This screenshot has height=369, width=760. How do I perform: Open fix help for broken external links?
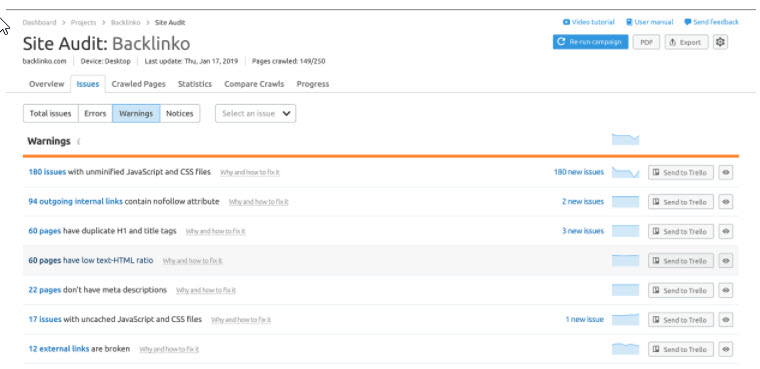tap(169, 349)
